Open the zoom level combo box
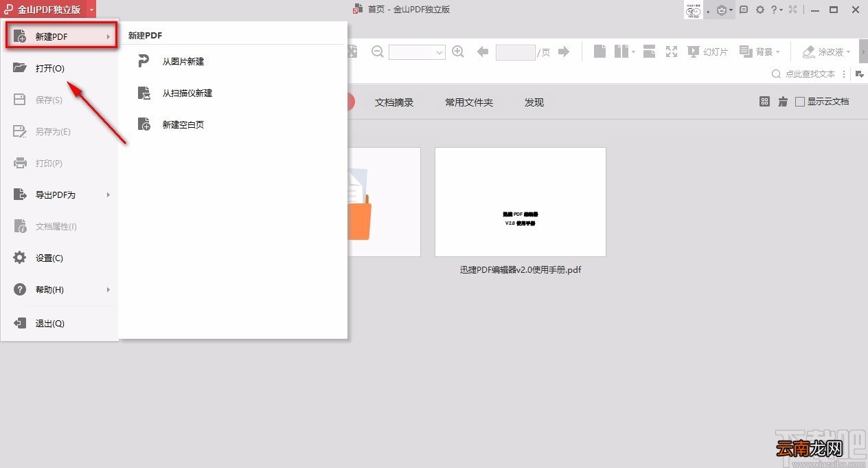Screen dimensions: 868x468 pyautogui.click(x=418, y=52)
